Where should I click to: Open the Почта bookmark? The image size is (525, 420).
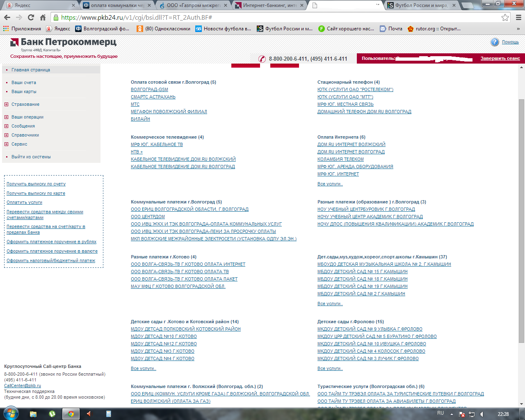[x=391, y=29]
